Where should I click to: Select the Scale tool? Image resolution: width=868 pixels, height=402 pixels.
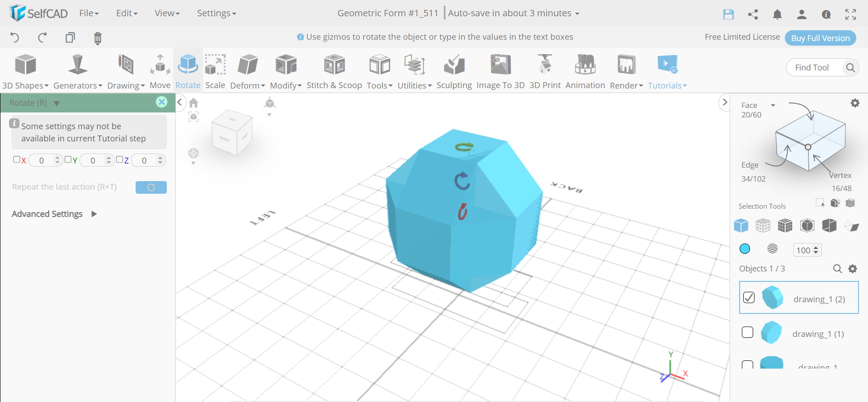pos(215,71)
